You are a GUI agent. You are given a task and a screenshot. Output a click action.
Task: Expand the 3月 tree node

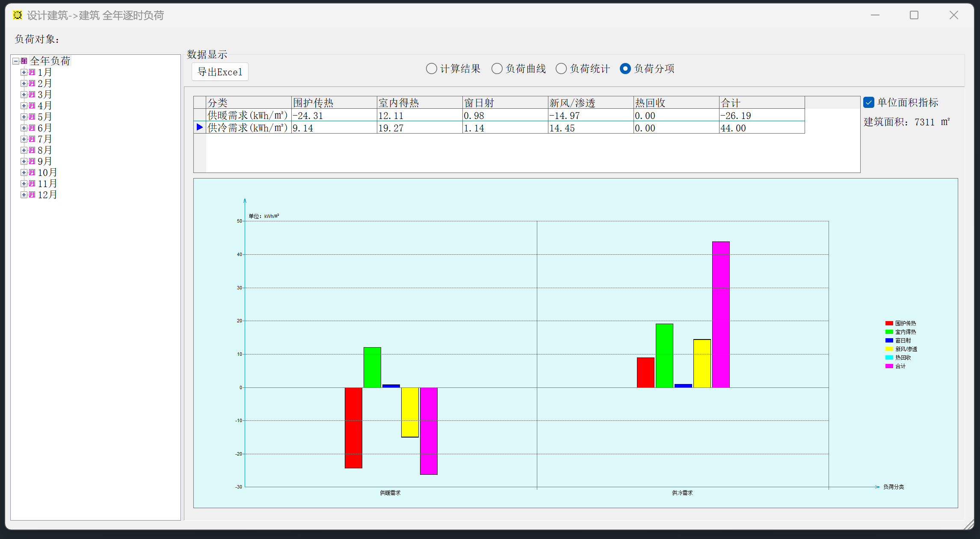24,95
